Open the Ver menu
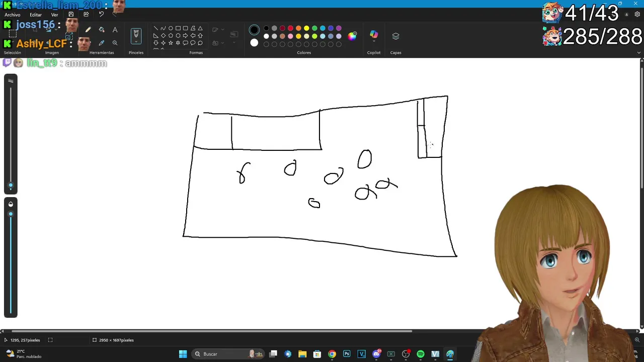 (x=54, y=15)
